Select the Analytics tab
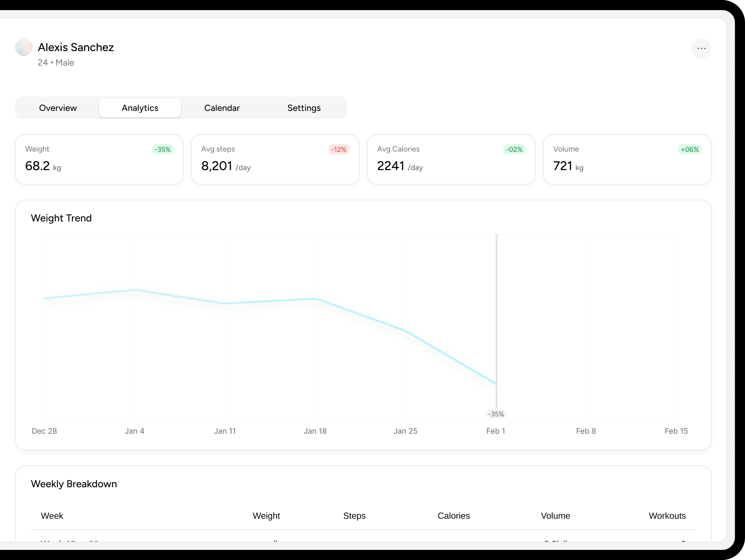The image size is (745, 560). (140, 108)
